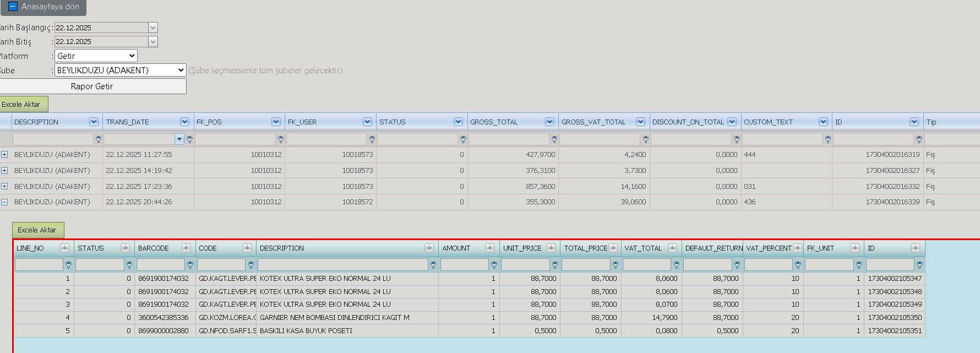Open column menu arrow on STATUS header
Image resolution: width=980 pixels, height=353 pixels.
458,122
